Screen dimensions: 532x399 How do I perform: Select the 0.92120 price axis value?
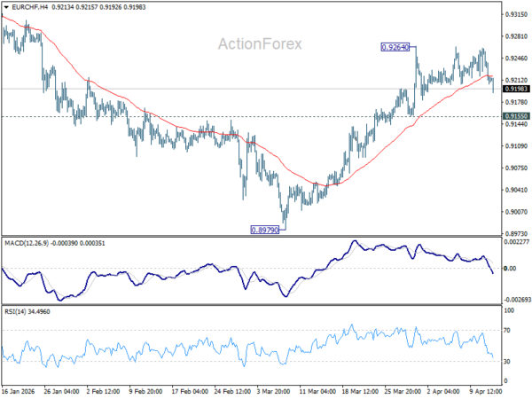click(516, 80)
